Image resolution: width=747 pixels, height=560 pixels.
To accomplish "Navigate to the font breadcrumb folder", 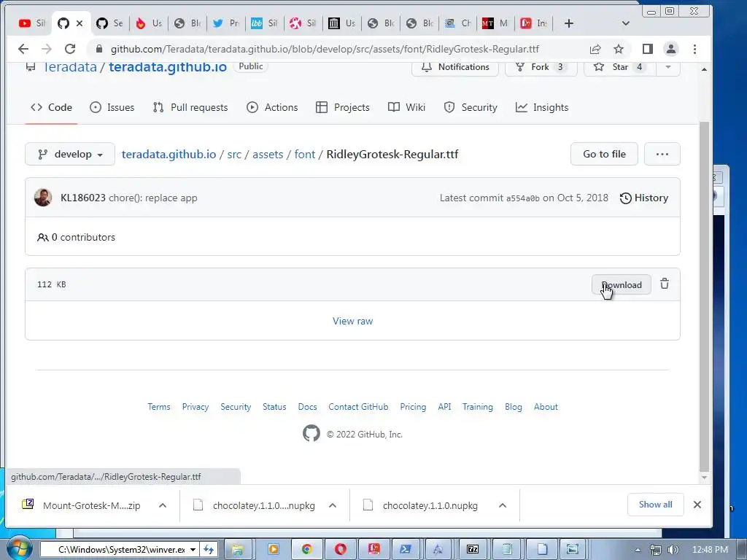I will [x=304, y=155].
